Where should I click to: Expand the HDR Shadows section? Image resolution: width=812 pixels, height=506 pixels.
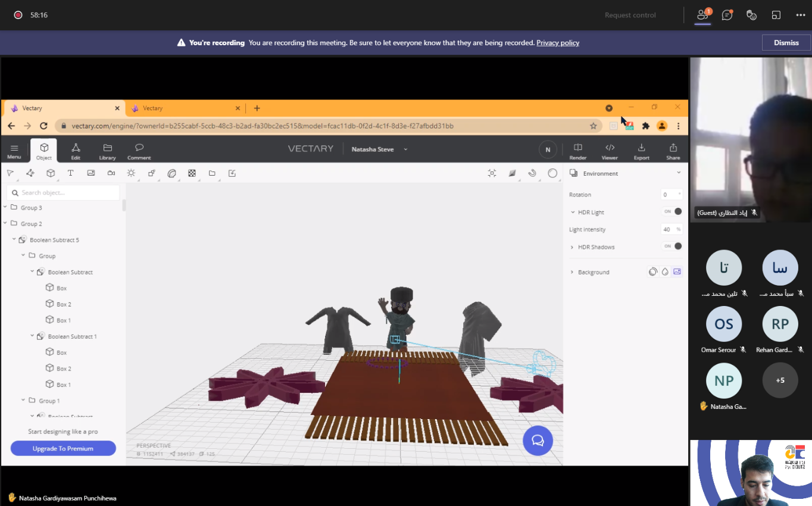click(x=573, y=246)
